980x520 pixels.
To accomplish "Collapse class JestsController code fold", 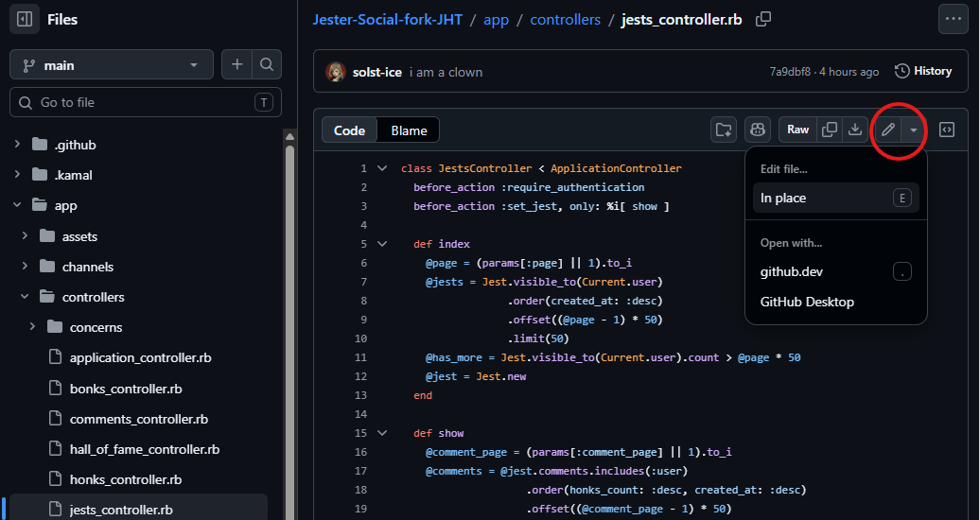I will [382, 168].
